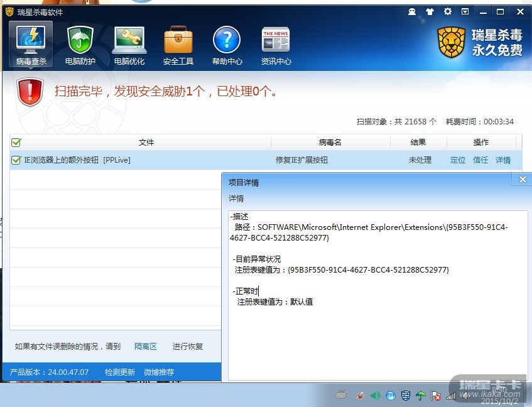Click the blue shield tray icon
Viewport: 532px width, 407px height.
tap(406, 396)
